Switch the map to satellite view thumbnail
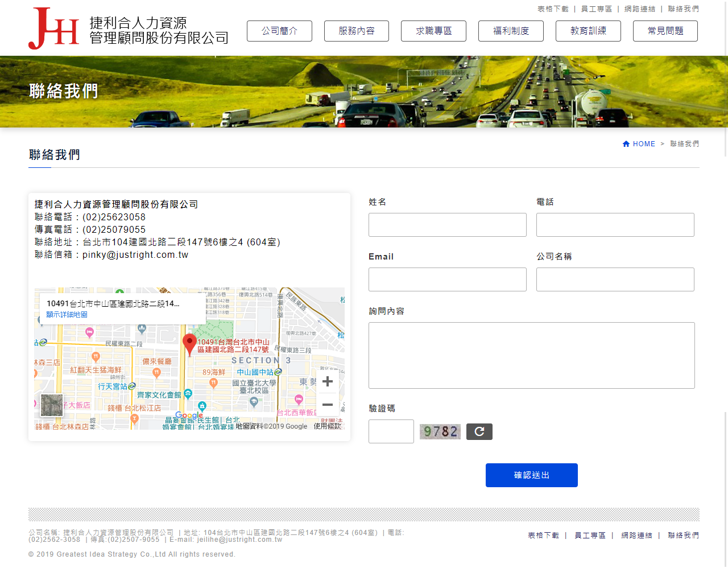This screenshot has height=572, width=728. coord(52,405)
